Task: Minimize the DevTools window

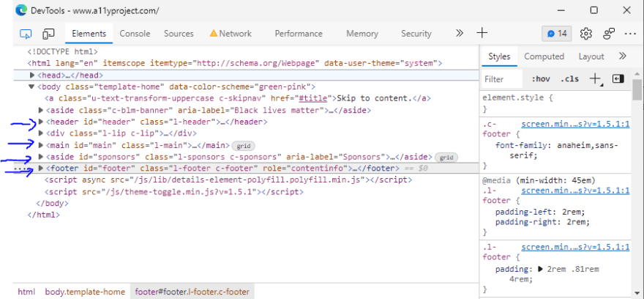Action: 561,10
